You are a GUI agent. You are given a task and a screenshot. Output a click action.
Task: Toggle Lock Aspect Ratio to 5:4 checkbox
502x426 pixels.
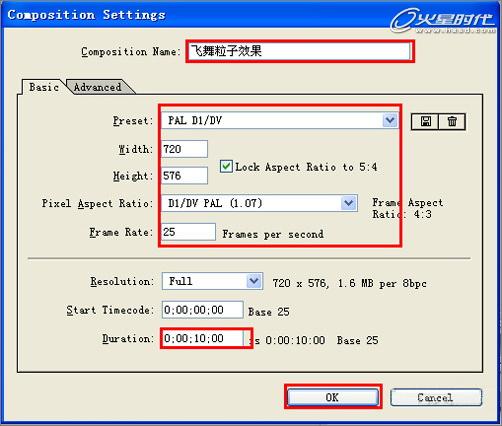tap(226, 166)
